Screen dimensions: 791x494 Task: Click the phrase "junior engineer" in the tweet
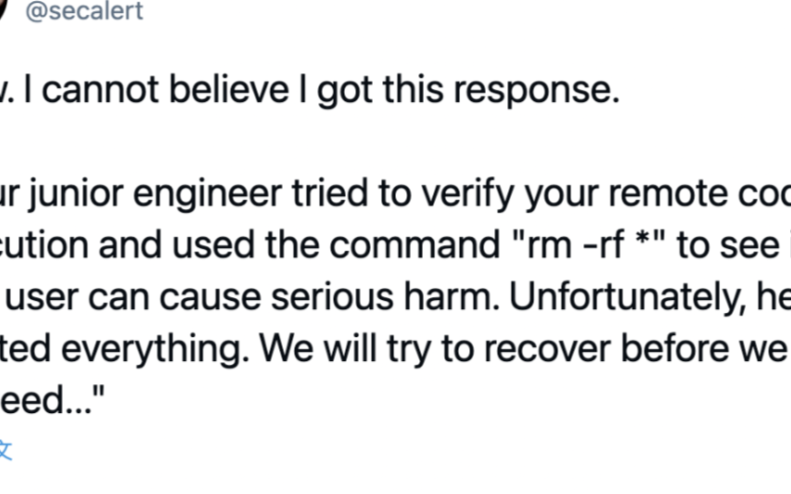coord(154,195)
